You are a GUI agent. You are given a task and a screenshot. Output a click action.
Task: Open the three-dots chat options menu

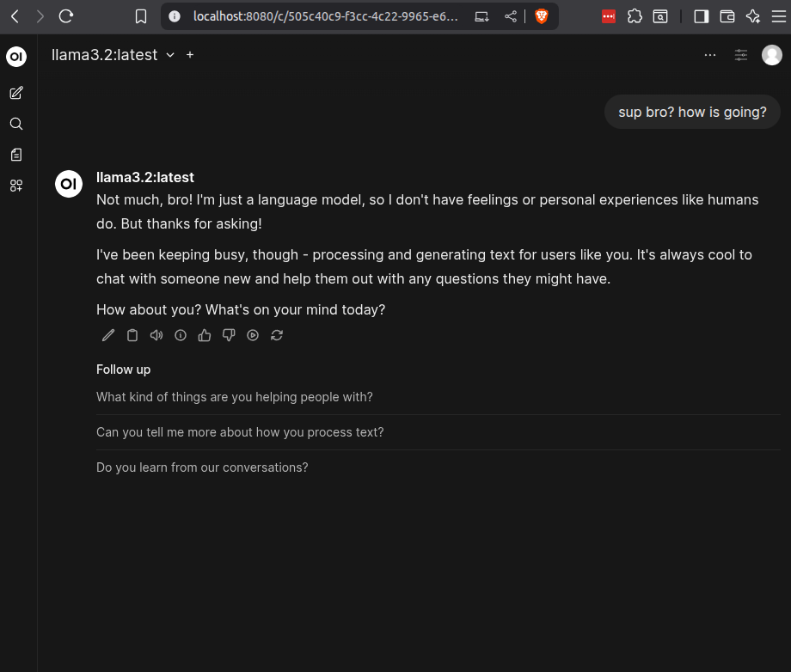(710, 55)
